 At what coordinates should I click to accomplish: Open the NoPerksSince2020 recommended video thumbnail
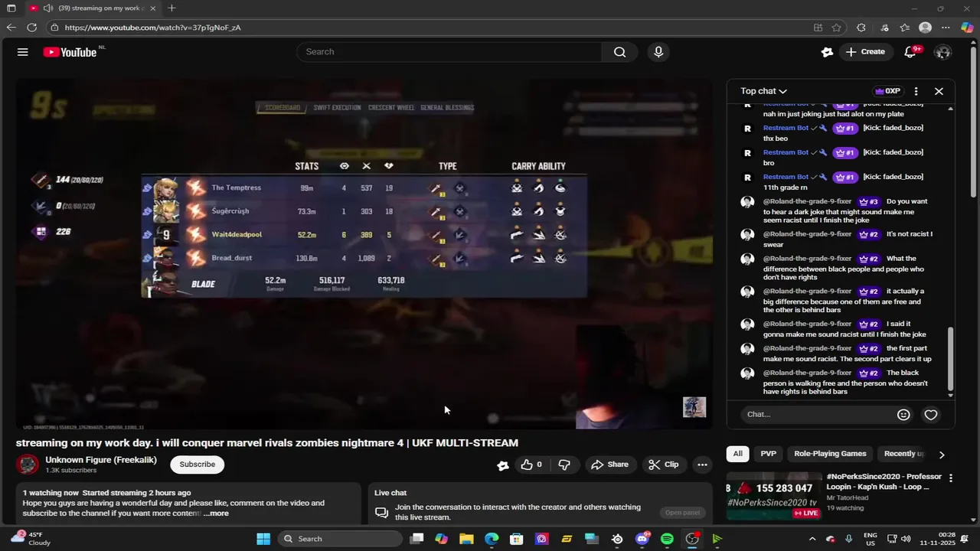(773, 496)
